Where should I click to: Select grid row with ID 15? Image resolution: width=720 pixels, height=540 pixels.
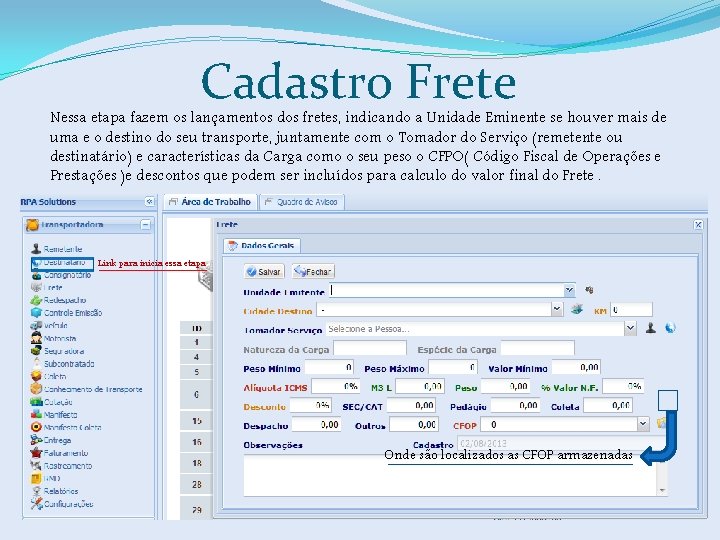tap(197, 421)
